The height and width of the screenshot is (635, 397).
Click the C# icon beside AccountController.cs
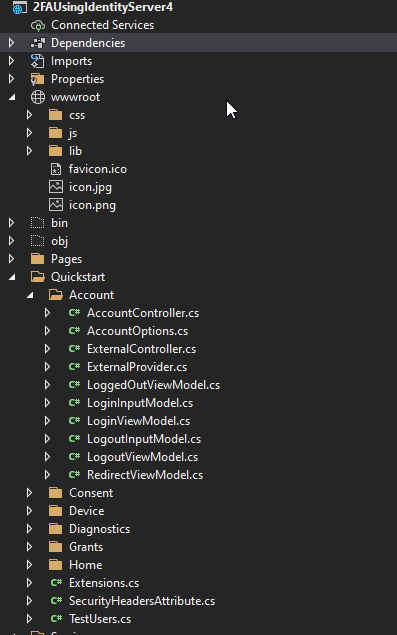tap(74, 313)
